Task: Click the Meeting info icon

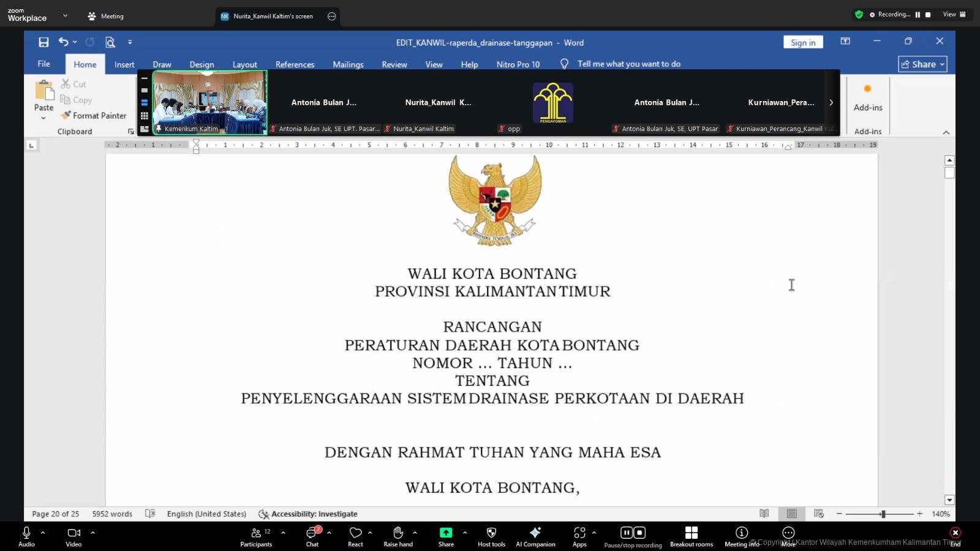Action: coord(741,536)
